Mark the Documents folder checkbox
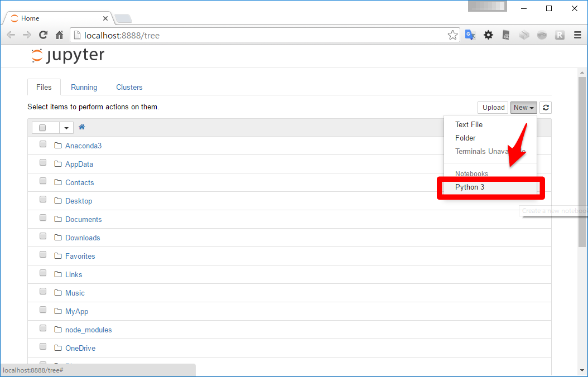The height and width of the screenshot is (377, 588). (x=43, y=217)
